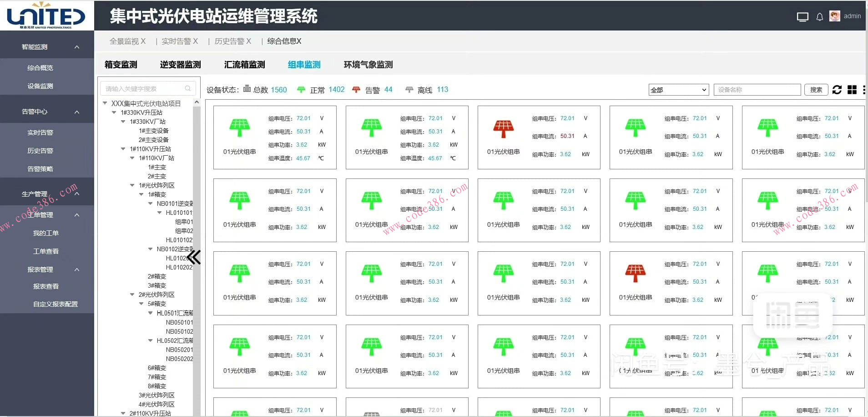Viewport: 868px width, 417px height.
Task: Switch to the 环境气象监测 tab
Action: click(368, 64)
